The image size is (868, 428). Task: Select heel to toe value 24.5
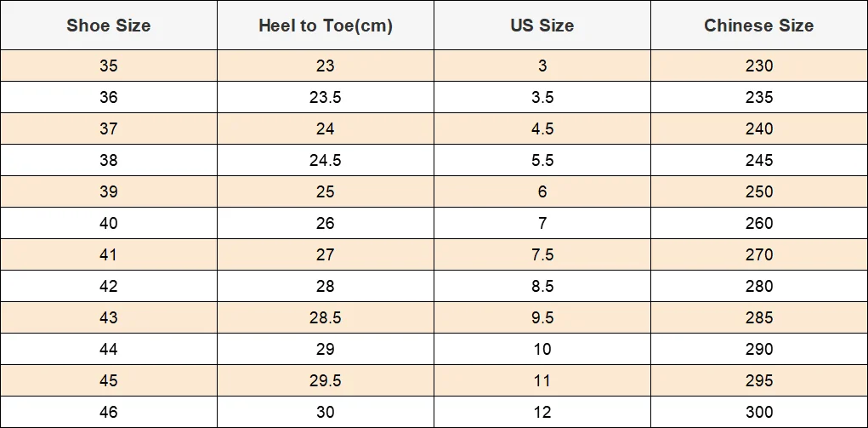[x=326, y=160]
